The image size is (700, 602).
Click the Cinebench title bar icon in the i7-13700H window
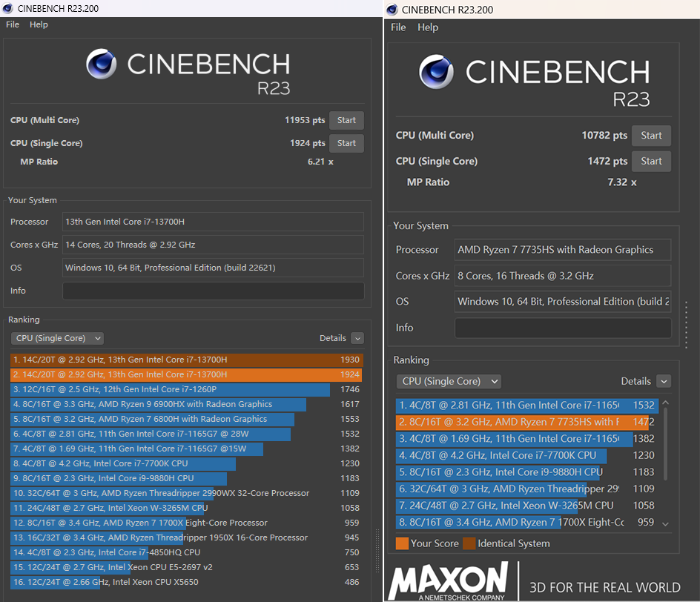point(7,8)
